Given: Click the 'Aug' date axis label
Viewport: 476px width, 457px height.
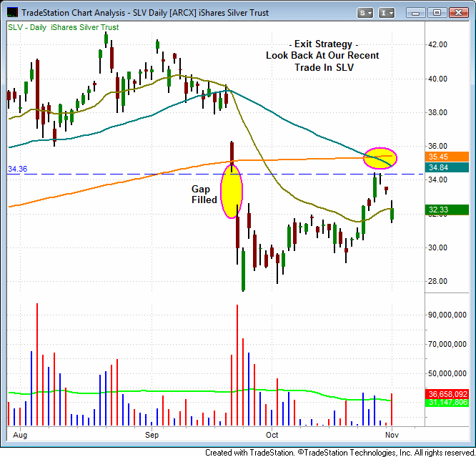Looking at the screenshot, I should click(20, 435).
